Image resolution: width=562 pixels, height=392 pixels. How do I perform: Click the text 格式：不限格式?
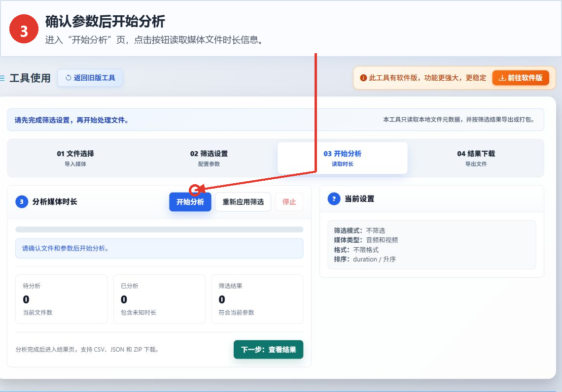click(x=356, y=250)
